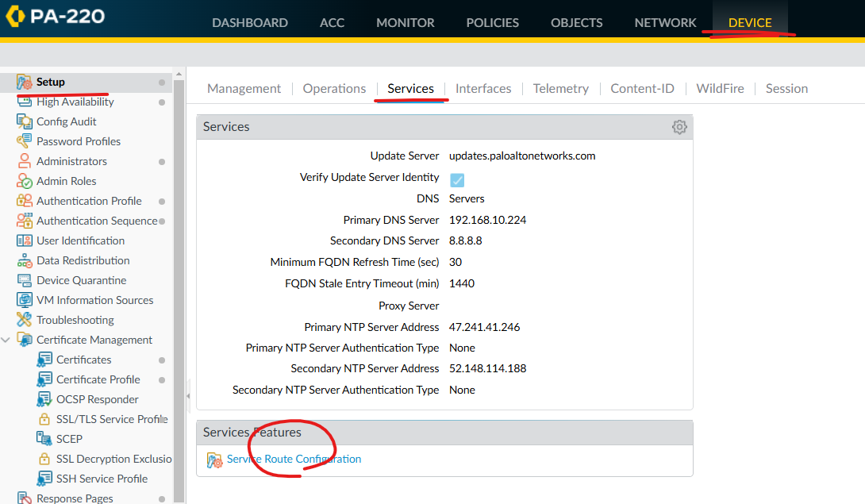The height and width of the screenshot is (504, 865).
Task: Select Password Profiles in the sidebar
Action: coord(79,141)
